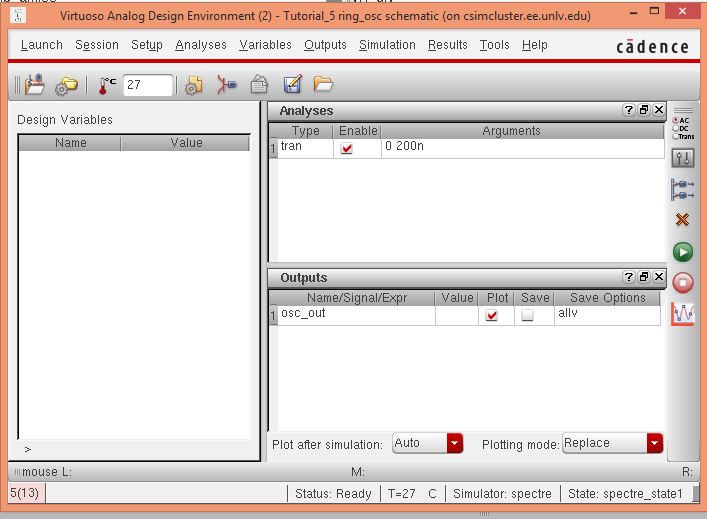The height and width of the screenshot is (519, 707).
Task: Click the Name/Signal/Expr column header
Action: coord(356,298)
